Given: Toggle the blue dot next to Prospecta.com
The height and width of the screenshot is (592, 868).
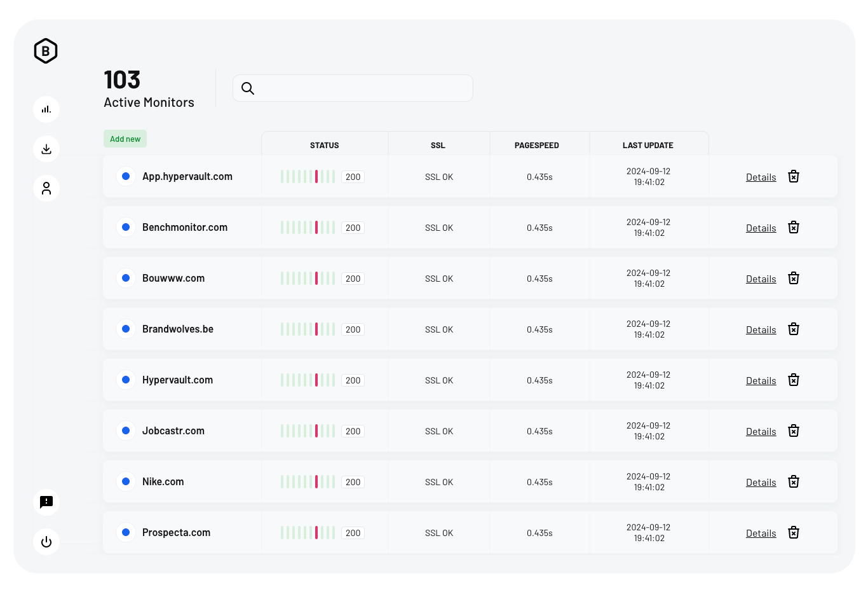Looking at the screenshot, I should (x=126, y=532).
